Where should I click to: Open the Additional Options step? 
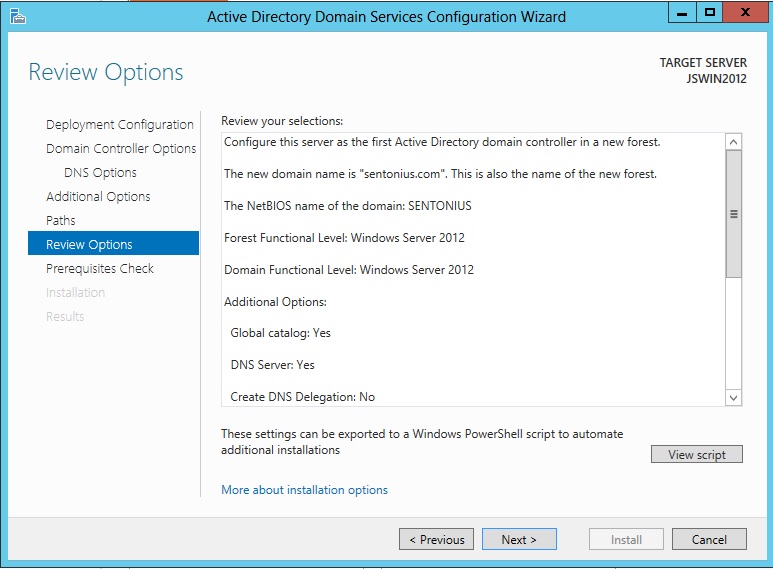pyautogui.click(x=98, y=196)
